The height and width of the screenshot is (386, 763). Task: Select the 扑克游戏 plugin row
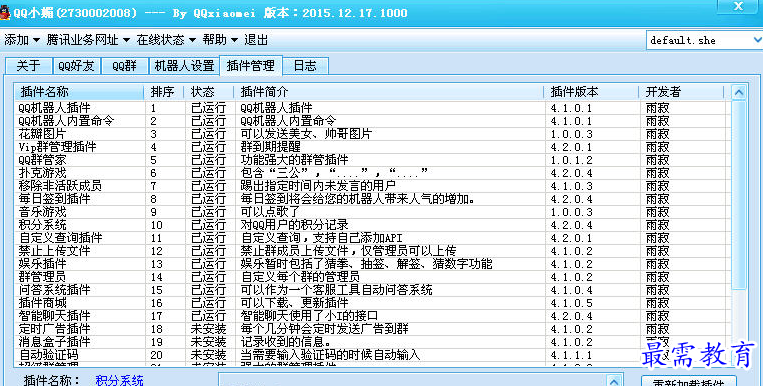point(372,173)
